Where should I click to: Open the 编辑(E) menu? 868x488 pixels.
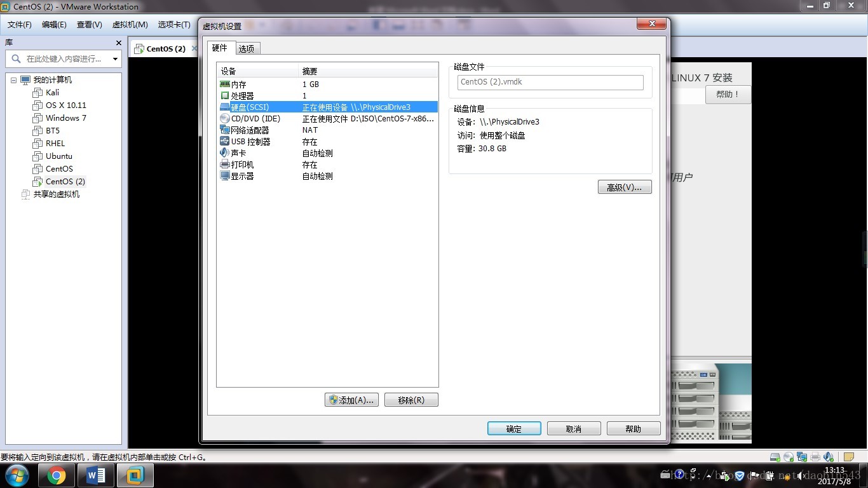tap(54, 25)
